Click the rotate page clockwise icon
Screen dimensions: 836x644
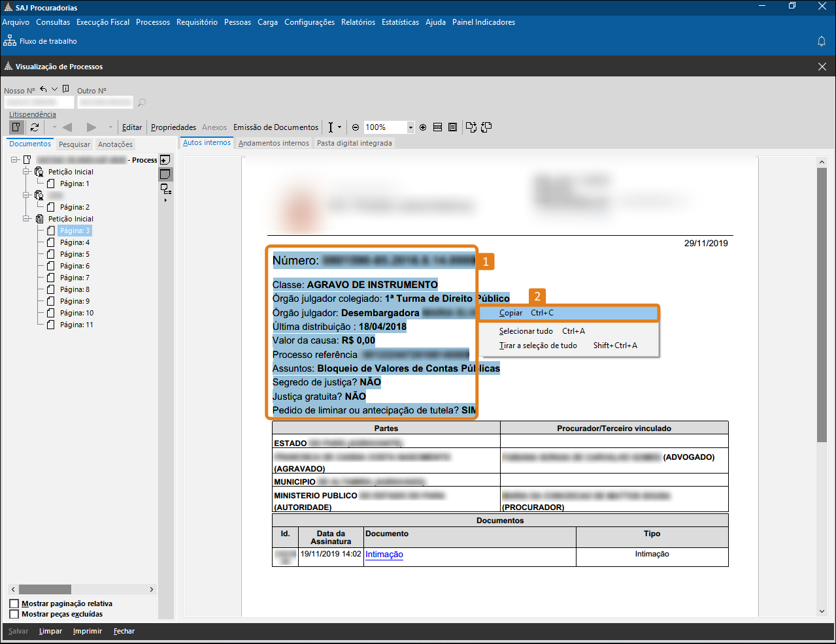tap(471, 127)
